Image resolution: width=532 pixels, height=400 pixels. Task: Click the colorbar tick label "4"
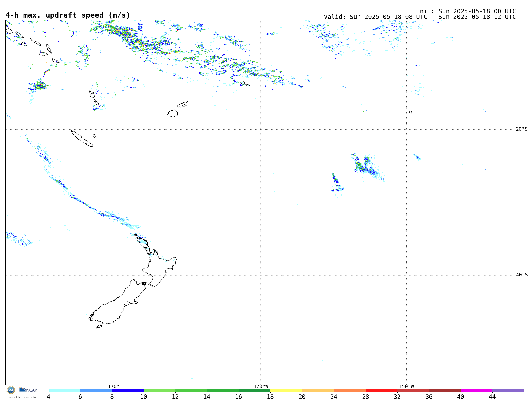coord(49,397)
